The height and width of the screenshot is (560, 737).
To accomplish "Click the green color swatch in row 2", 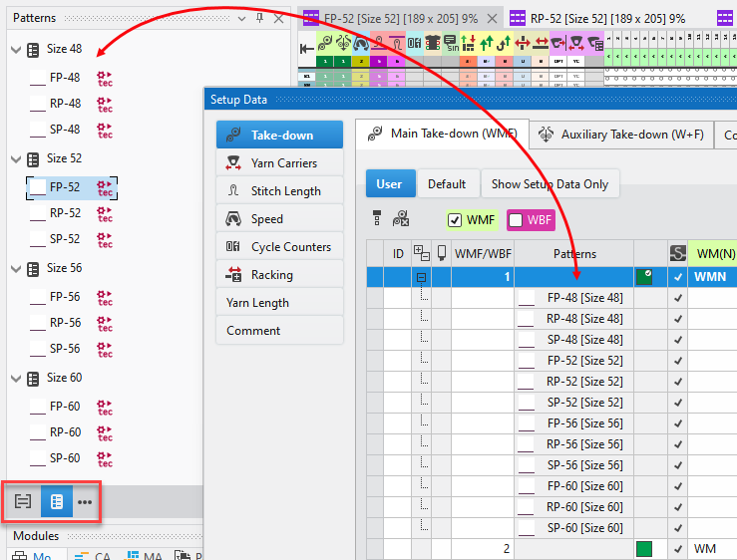I will tap(644, 549).
